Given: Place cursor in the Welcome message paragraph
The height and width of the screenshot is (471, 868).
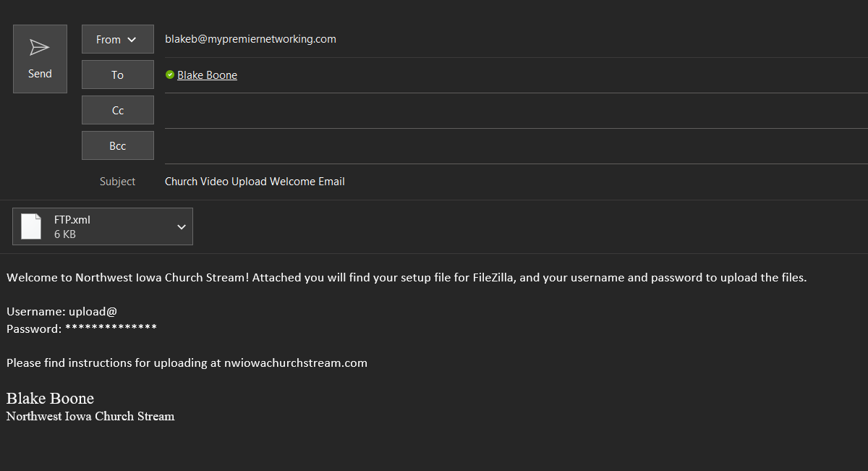Looking at the screenshot, I should [407, 277].
